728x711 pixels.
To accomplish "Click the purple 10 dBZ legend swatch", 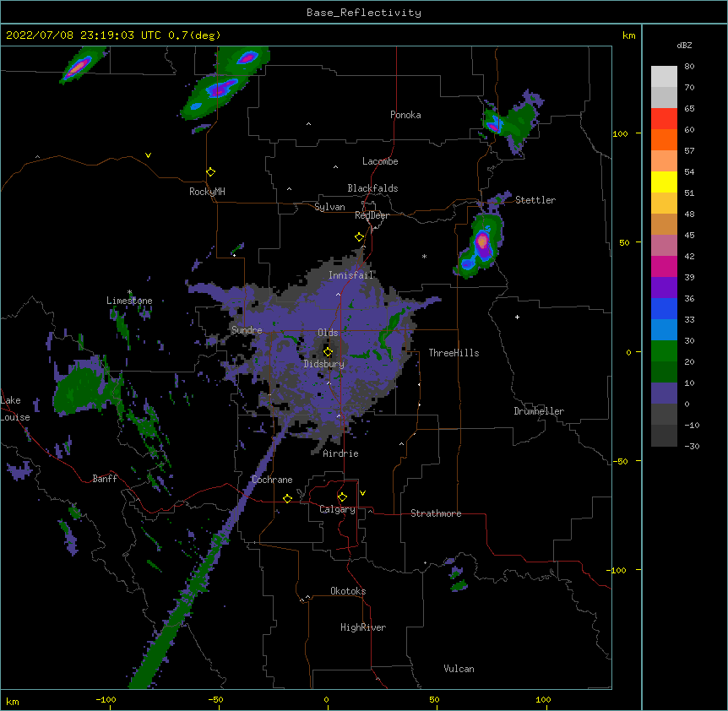I will pyautogui.click(x=664, y=393).
